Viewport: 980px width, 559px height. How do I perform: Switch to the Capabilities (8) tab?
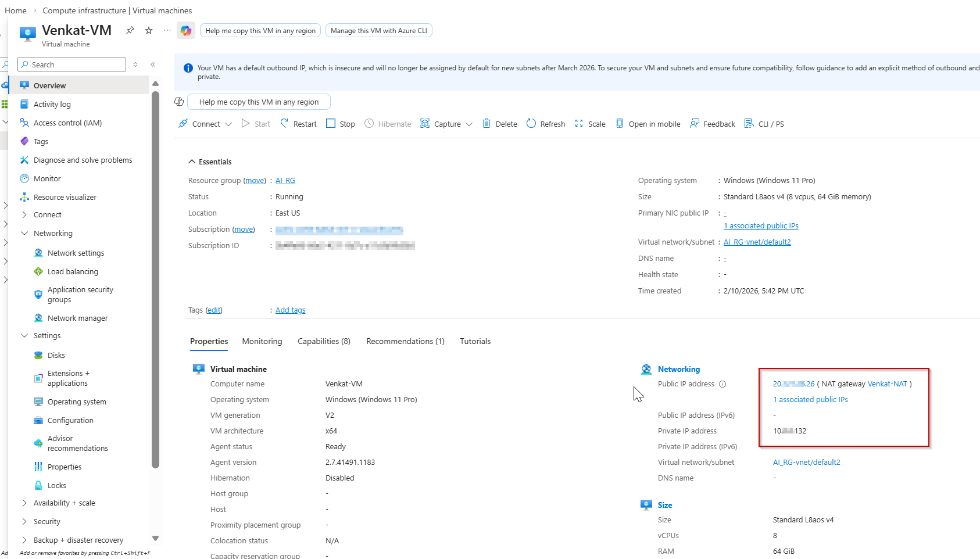[x=324, y=341]
